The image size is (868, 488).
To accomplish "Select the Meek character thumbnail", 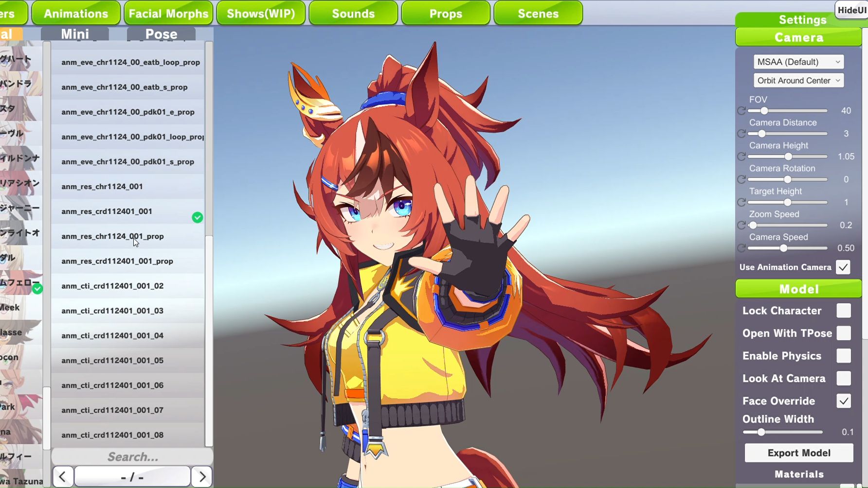I will coord(21,307).
